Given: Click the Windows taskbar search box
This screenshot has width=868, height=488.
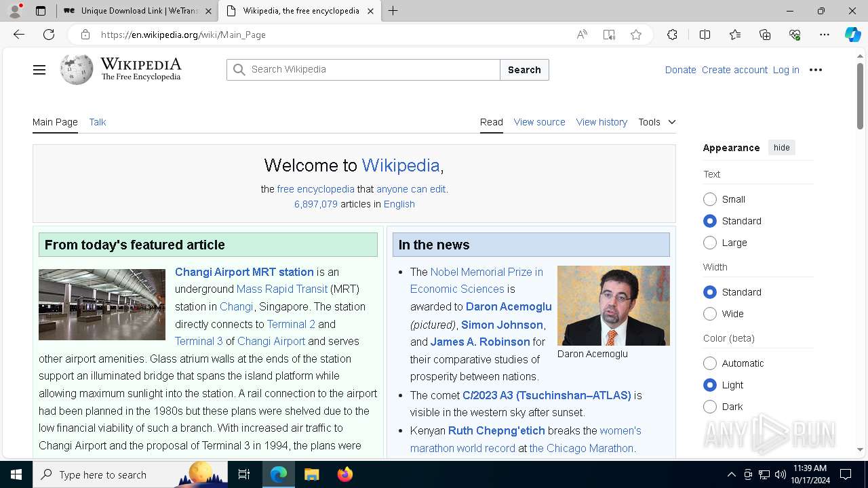Looking at the screenshot, I should click(x=130, y=474).
